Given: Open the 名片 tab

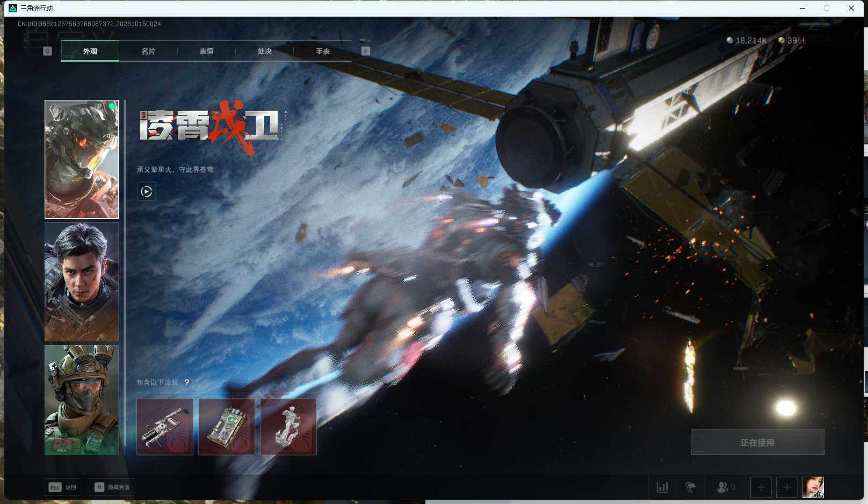Looking at the screenshot, I should (148, 51).
